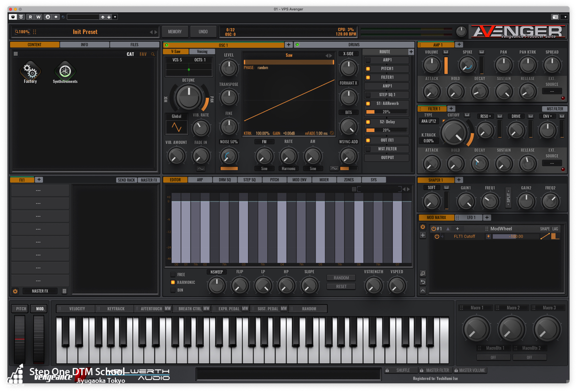Click the 100% zoom magnifier icon
This screenshot has width=577, height=392.
coord(17,32)
